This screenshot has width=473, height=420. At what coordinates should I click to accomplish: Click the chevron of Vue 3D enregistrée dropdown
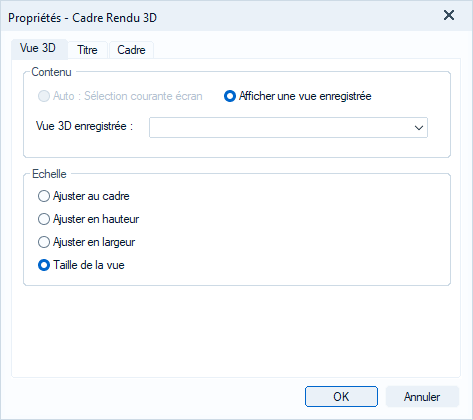[419, 128]
